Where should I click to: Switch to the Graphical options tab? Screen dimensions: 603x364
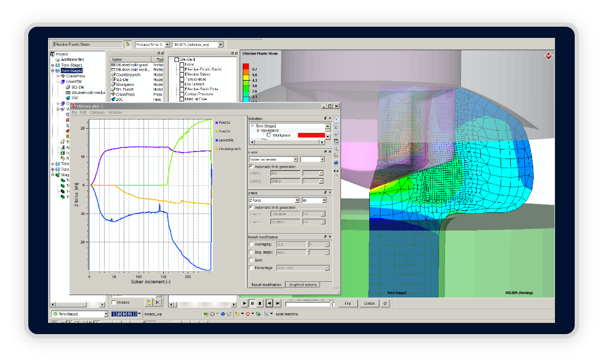(303, 284)
